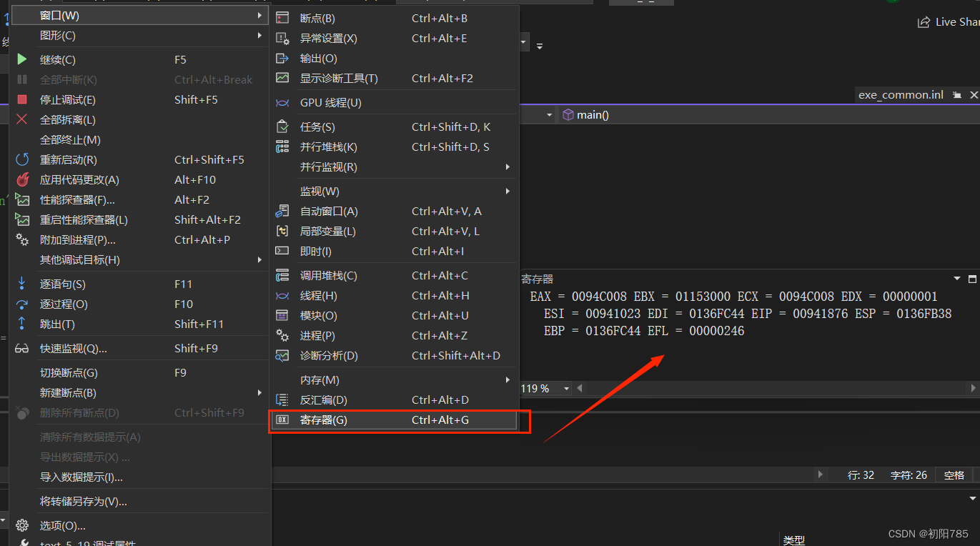Image resolution: width=980 pixels, height=546 pixels.
Task: Click the Registers scrollbar left arrow
Action: [x=580, y=388]
